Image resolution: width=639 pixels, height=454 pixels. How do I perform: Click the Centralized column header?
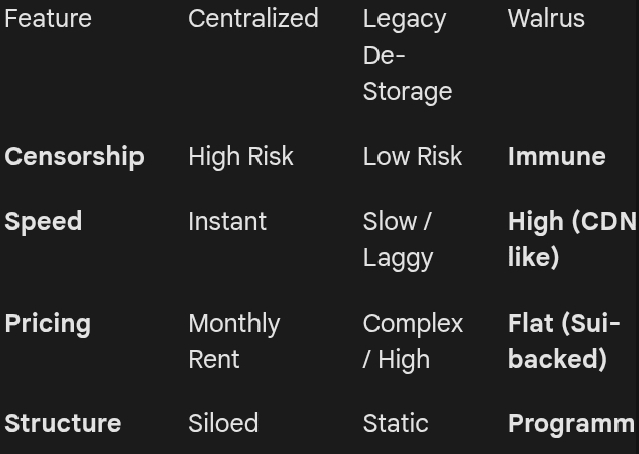[x=253, y=18]
